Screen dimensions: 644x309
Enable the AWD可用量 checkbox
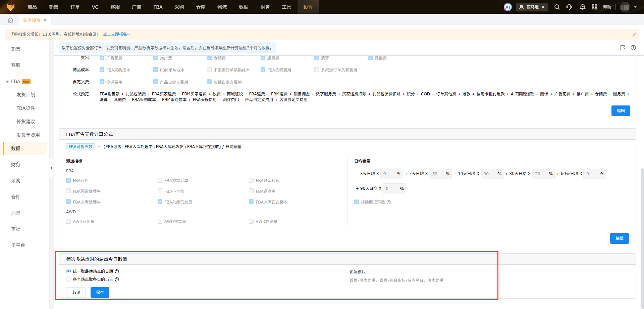(68, 221)
